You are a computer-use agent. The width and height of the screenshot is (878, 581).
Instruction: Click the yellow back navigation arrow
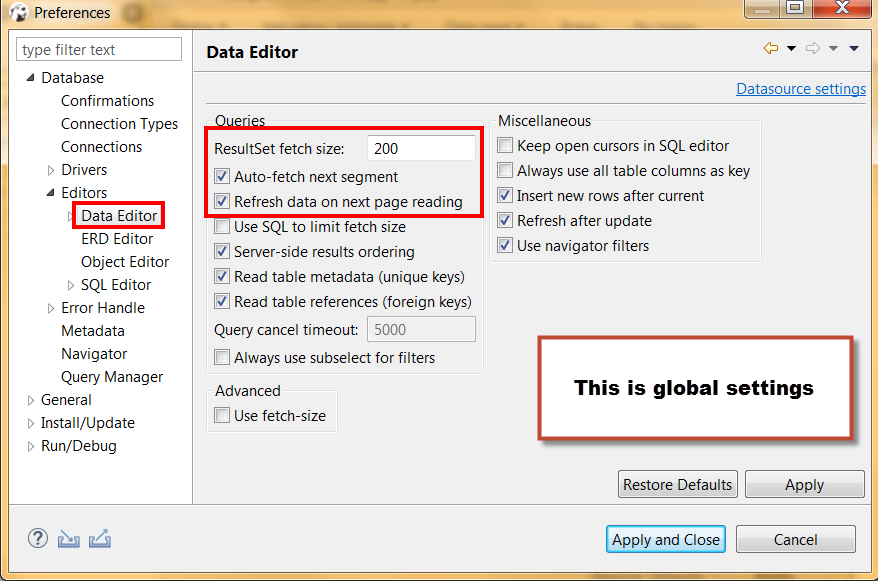(x=769, y=47)
